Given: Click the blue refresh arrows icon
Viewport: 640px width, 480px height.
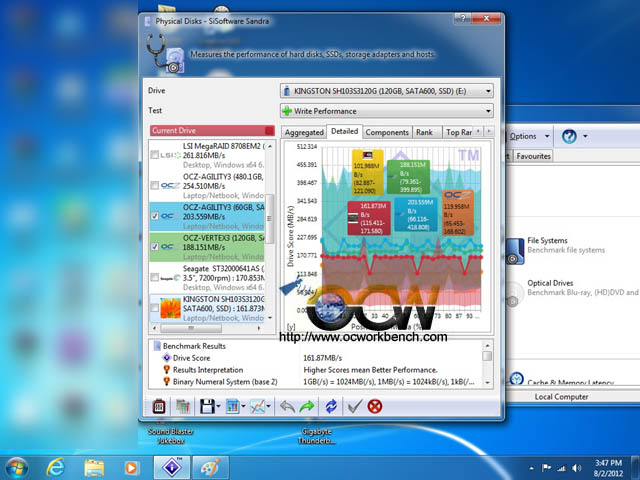Looking at the screenshot, I should coord(331,407).
